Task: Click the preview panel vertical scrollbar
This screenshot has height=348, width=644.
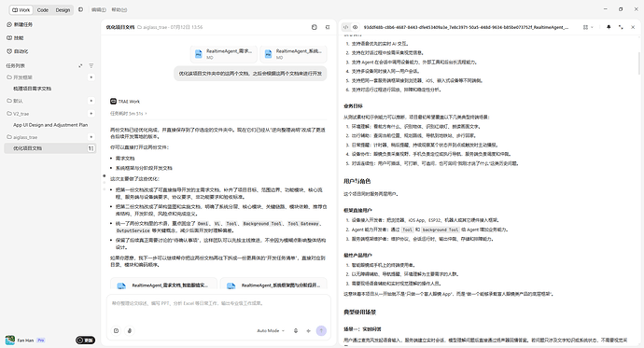Action: [639, 63]
